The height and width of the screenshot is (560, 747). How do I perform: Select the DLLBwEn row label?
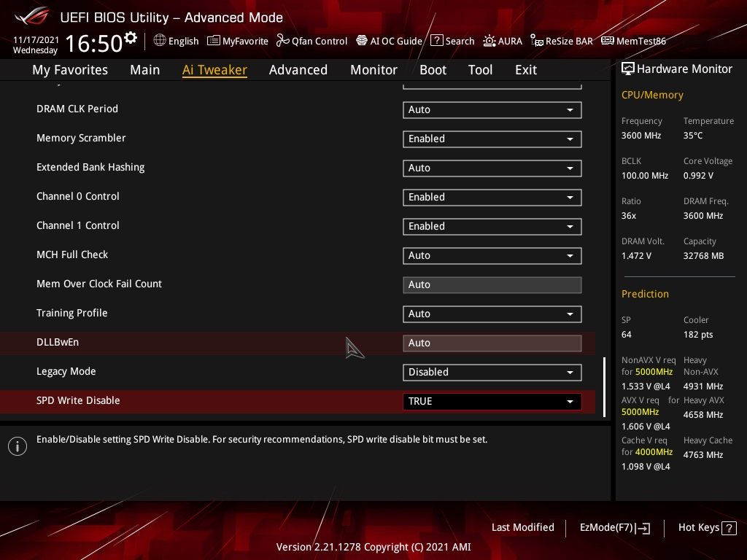[58, 342]
